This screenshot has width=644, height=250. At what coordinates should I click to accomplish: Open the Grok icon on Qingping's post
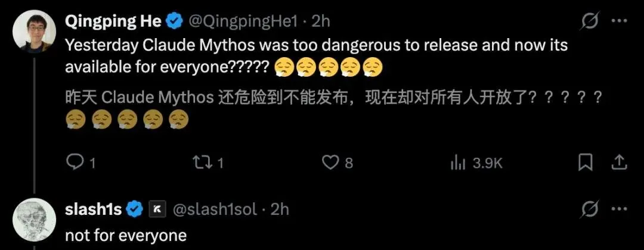590,21
